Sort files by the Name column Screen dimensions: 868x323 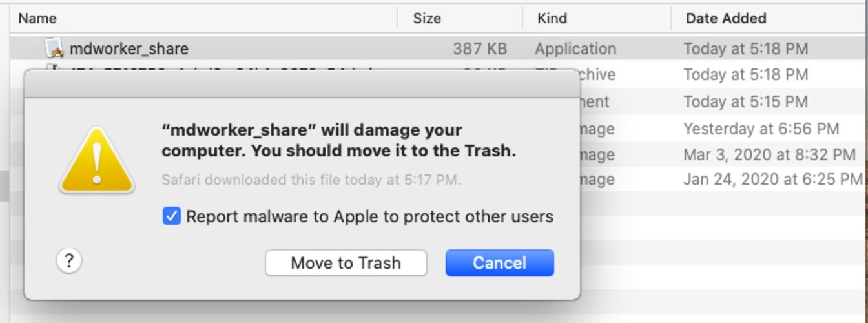(x=37, y=18)
